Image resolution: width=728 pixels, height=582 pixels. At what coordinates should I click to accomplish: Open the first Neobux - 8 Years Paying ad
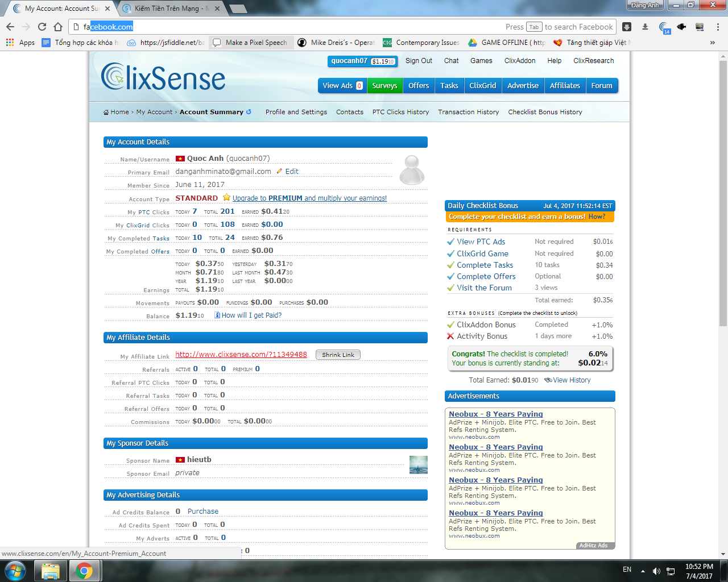[x=496, y=414]
